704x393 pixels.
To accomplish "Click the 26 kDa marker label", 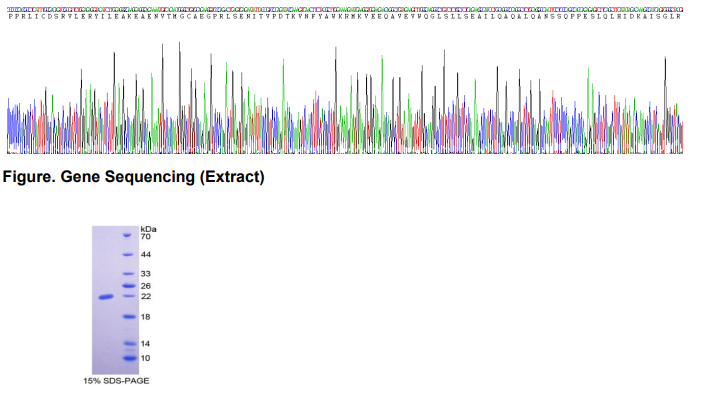I will tap(145, 286).
